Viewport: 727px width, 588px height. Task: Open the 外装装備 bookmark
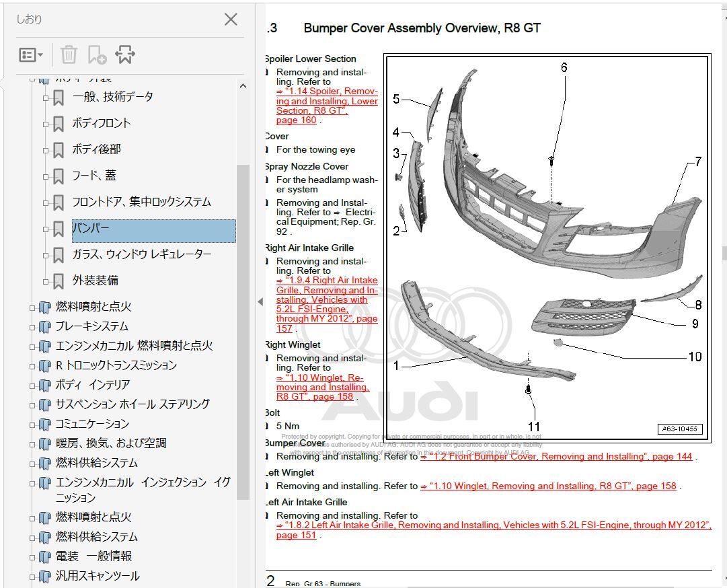click(x=95, y=281)
